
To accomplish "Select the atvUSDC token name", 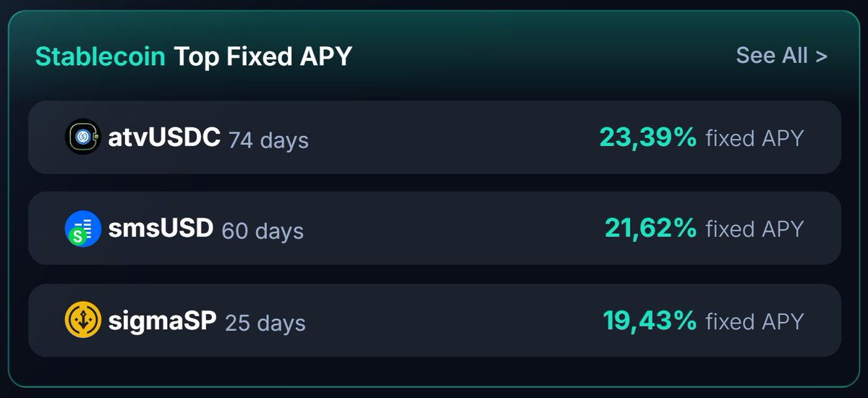I will click(164, 137).
